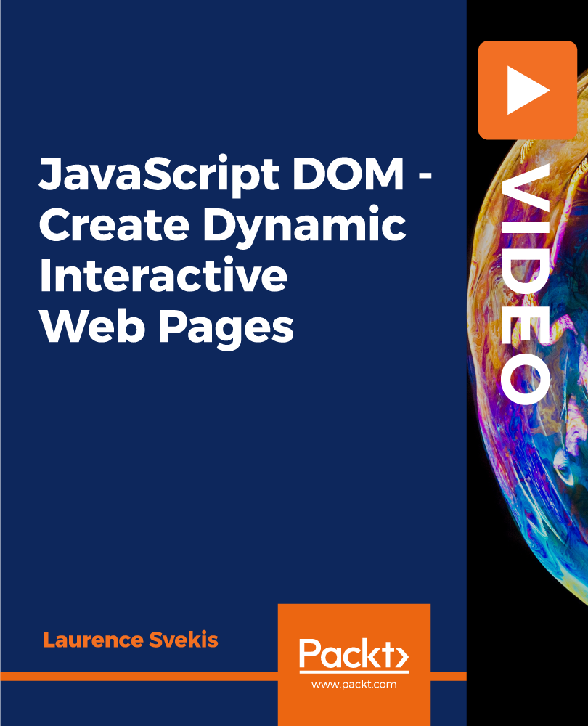588x726 pixels.
Task: Click the orange play button icon
Action: pos(527,90)
